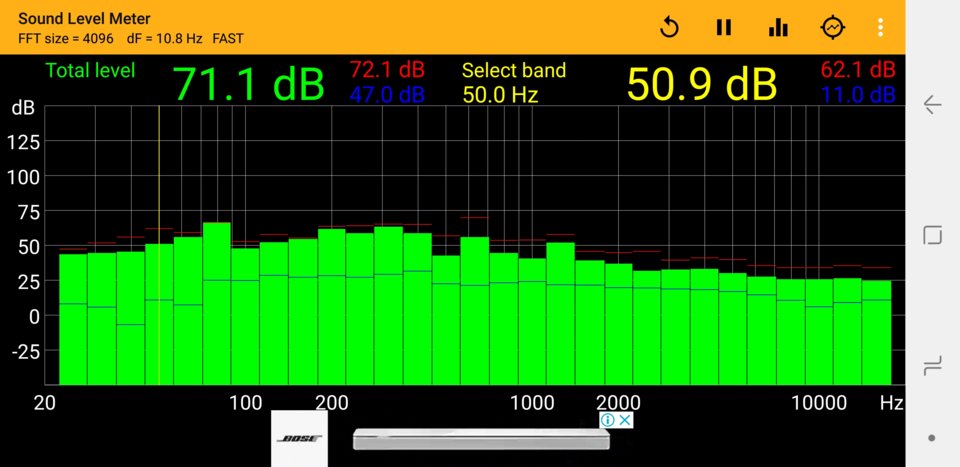This screenshot has height=467, width=960.
Task: Tap the 10000 frequency axis label
Action: (x=819, y=403)
